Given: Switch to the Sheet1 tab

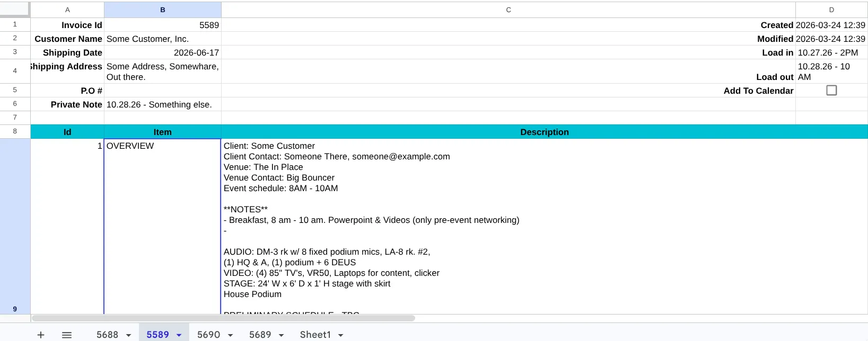Looking at the screenshot, I should pos(315,335).
